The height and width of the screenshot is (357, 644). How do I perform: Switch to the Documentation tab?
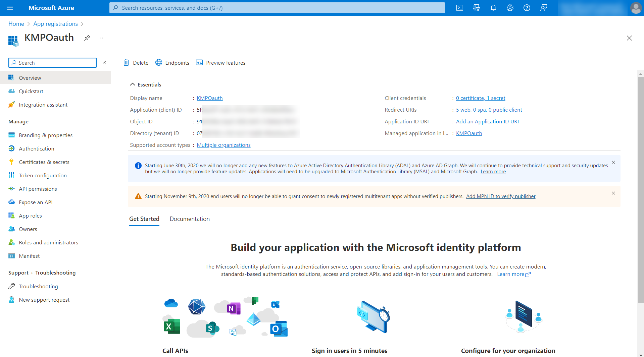[x=189, y=219]
